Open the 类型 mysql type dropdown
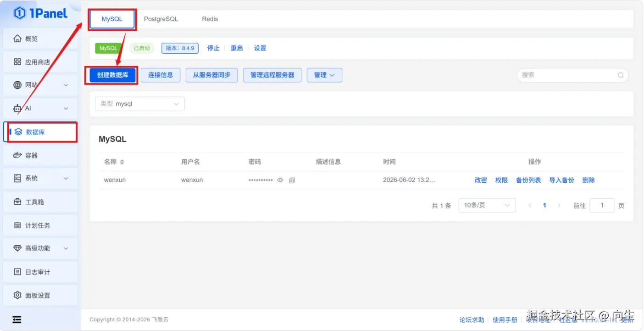This screenshot has width=644, height=331. 140,104
